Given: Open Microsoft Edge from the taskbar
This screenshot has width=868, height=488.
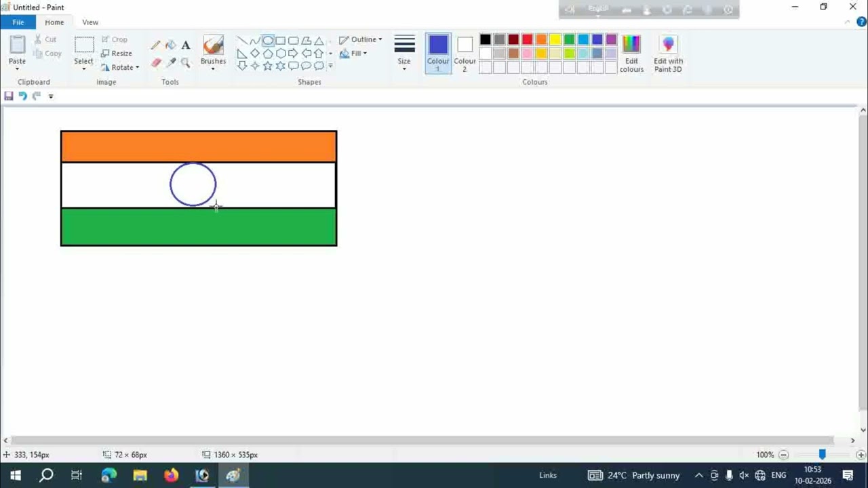Looking at the screenshot, I should point(108,475).
